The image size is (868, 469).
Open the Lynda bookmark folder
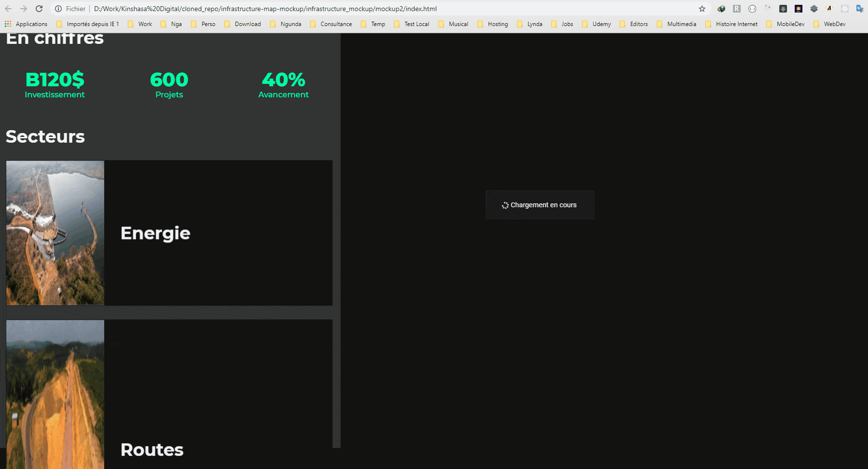click(529, 24)
